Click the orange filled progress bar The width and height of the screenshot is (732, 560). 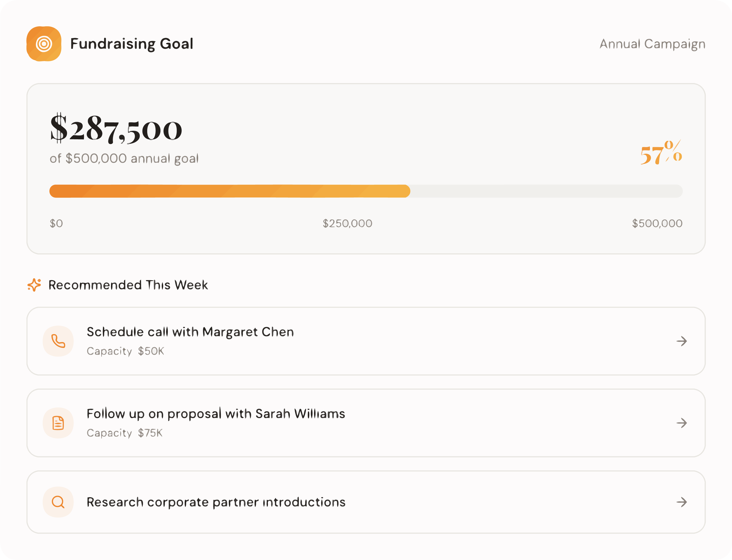230,191
